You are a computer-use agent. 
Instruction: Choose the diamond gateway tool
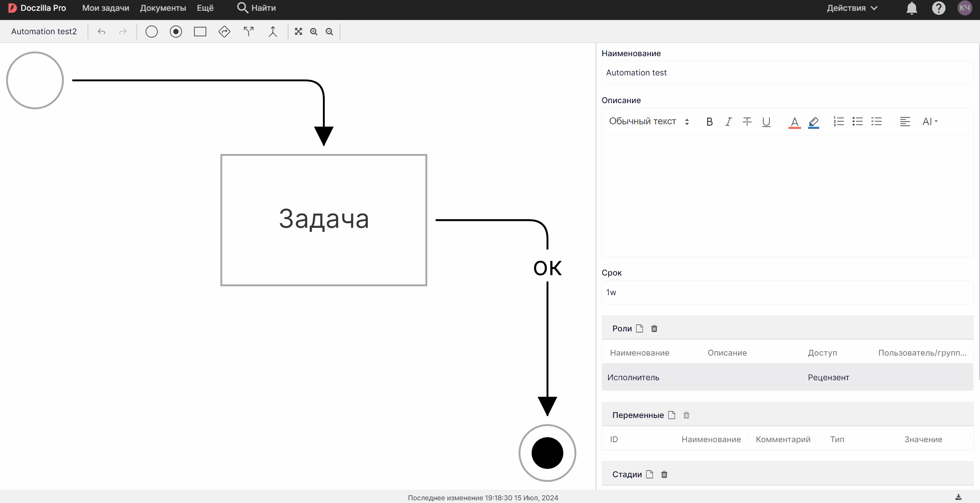224,32
